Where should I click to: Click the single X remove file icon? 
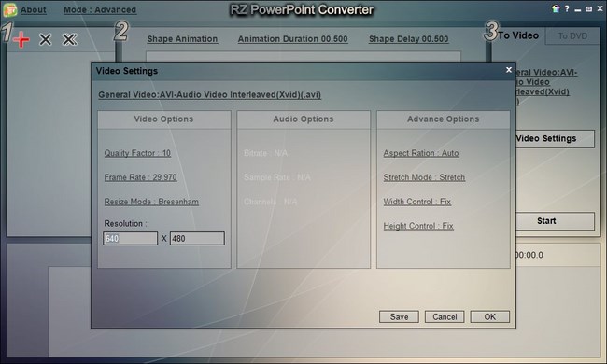[46, 39]
